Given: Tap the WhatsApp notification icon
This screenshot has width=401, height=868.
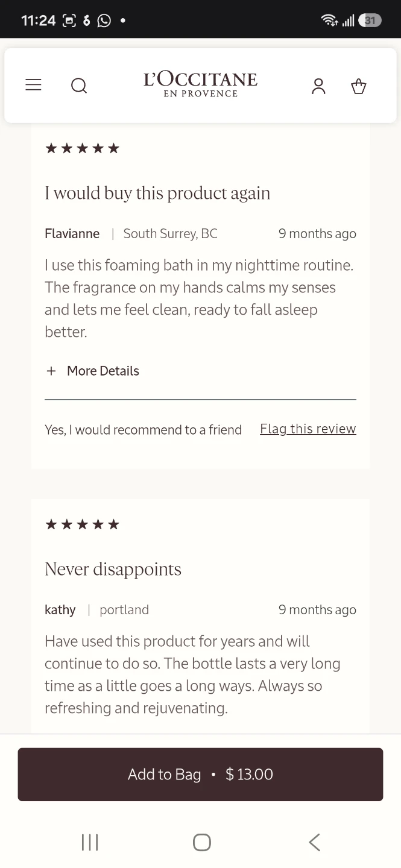Looking at the screenshot, I should (x=104, y=20).
